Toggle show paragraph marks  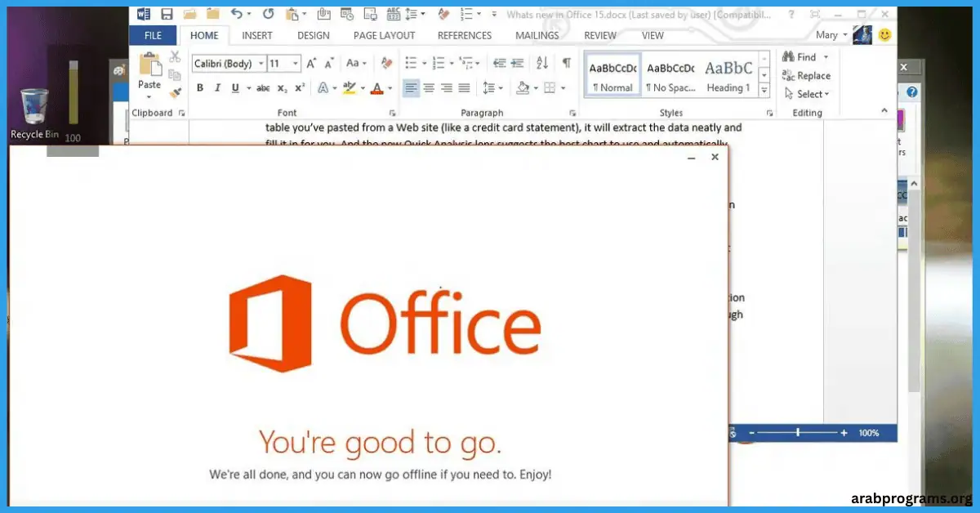click(566, 63)
